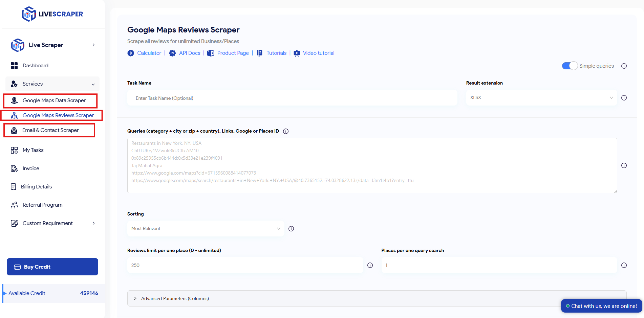This screenshot has height=318, width=644.
Task: Open the Result extension XLSX dropdown
Action: 541,97
